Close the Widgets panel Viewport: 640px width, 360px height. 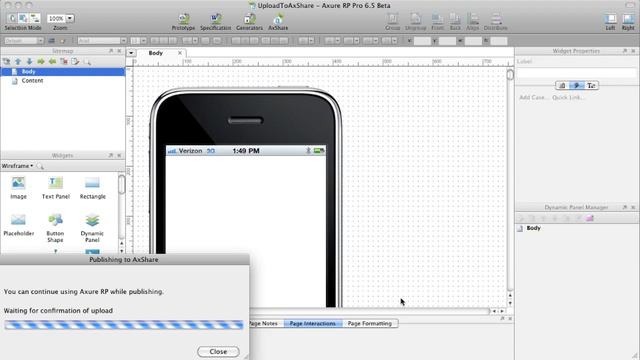(x=119, y=156)
